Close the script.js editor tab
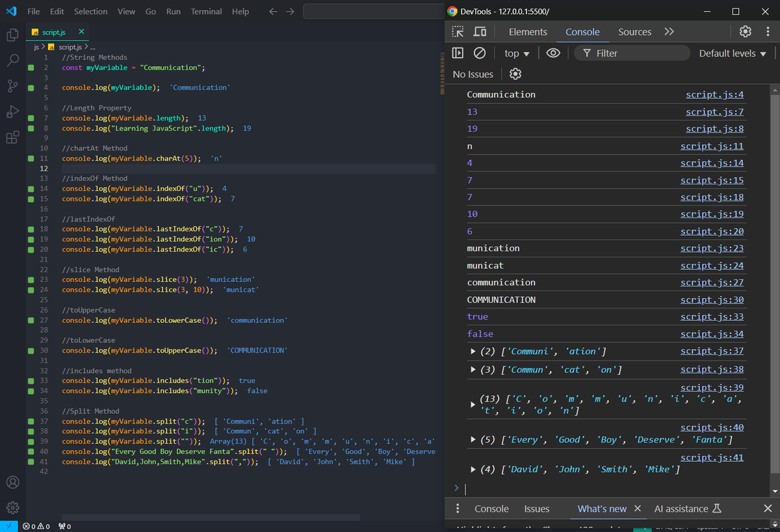Image resolution: width=780 pixels, height=532 pixels. click(81, 32)
